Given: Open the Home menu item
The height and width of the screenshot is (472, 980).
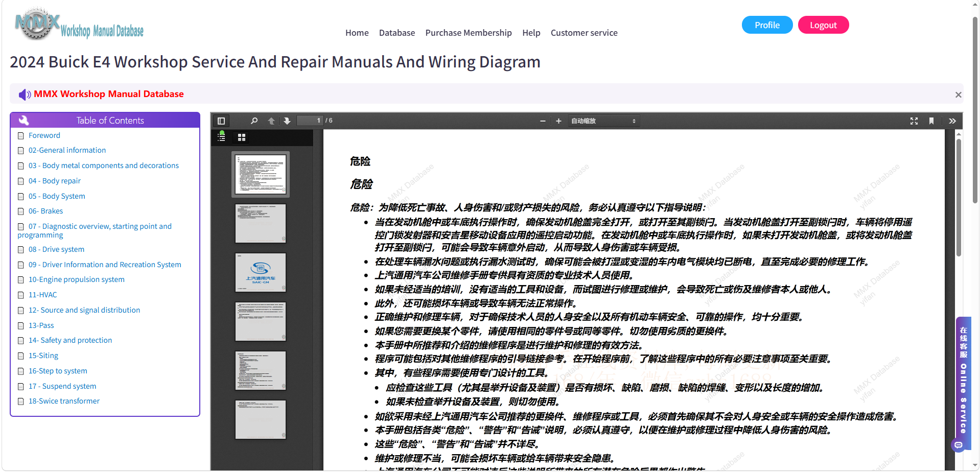Looking at the screenshot, I should coord(357,33).
